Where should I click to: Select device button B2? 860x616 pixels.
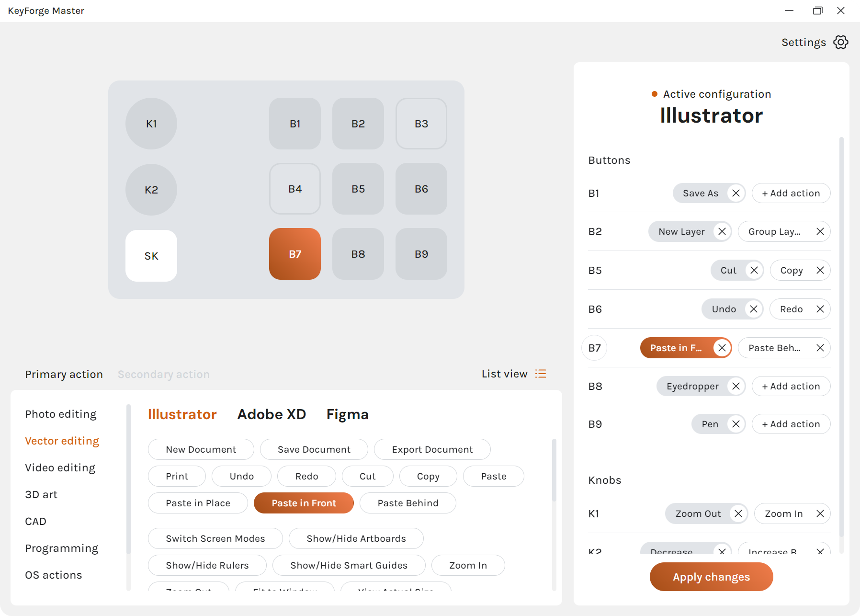[358, 124]
